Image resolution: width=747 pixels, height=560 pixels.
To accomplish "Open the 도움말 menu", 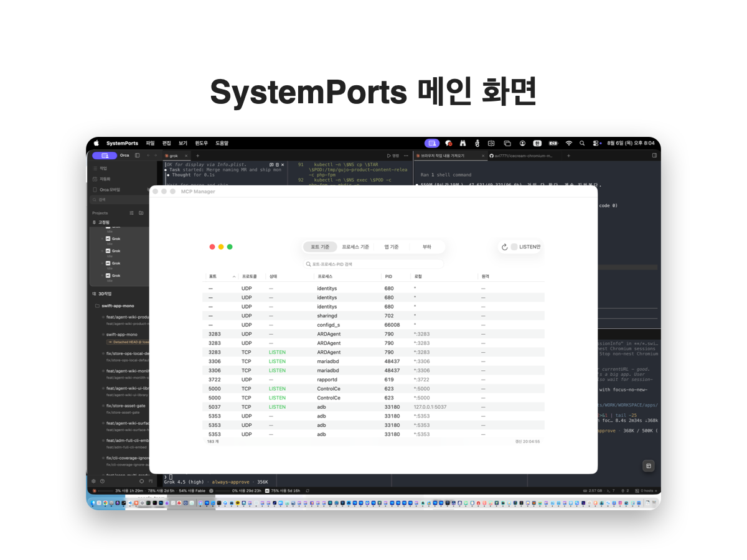I will pyautogui.click(x=222, y=143).
